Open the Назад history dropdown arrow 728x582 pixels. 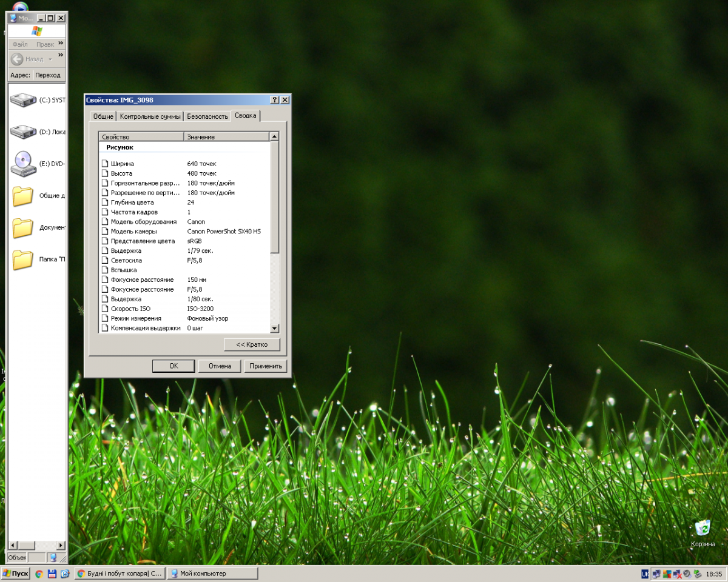tap(50, 59)
